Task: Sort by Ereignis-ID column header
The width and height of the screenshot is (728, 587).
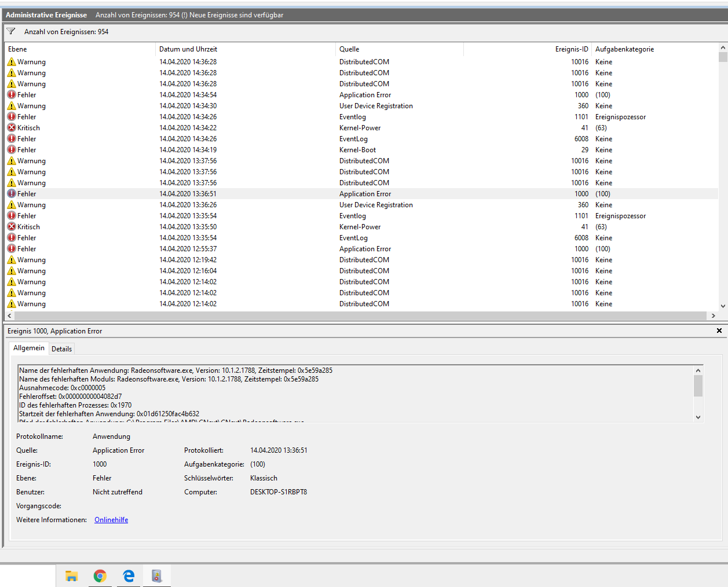Action: 527,49
